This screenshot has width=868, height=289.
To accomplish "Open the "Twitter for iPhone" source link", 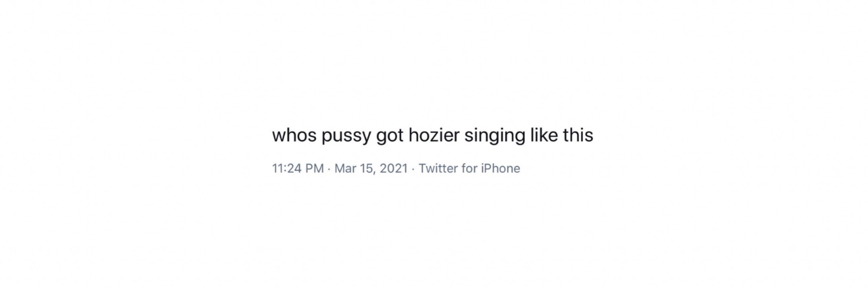I will [469, 168].
